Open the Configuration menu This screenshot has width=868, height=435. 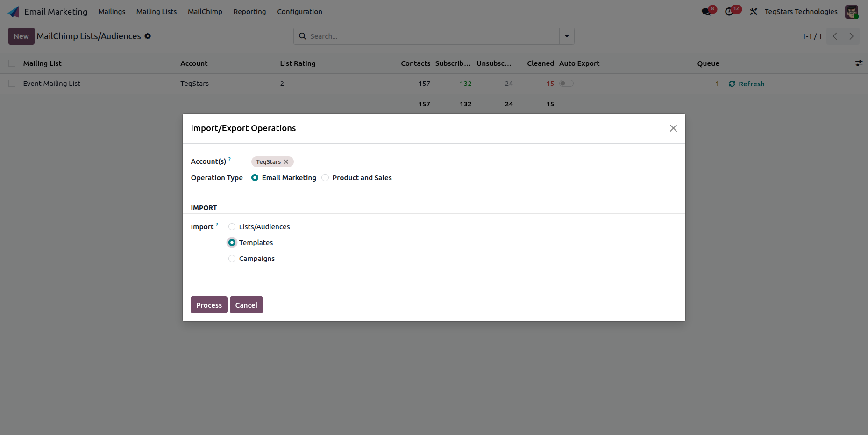299,12
